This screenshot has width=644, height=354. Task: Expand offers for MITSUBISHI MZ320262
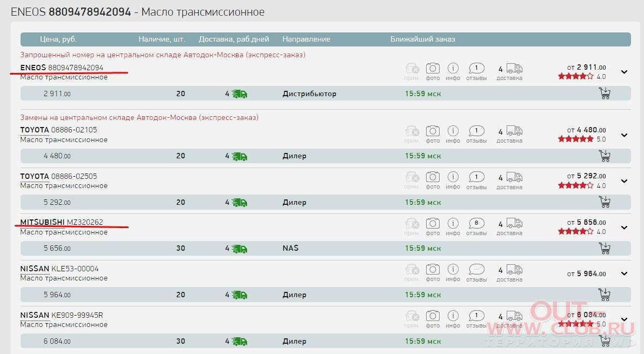tap(625, 227)
